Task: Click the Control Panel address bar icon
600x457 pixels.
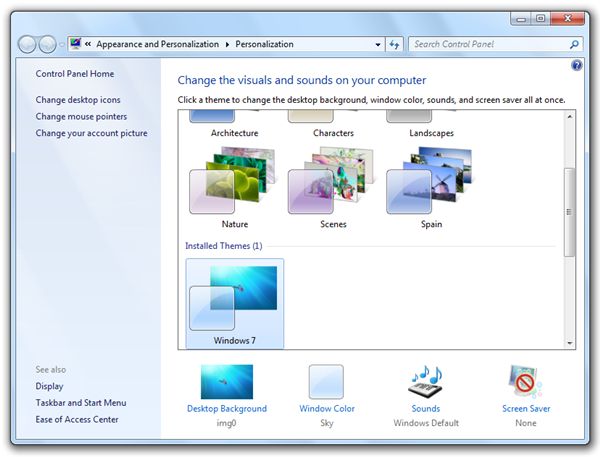Action: pyautogui.click(x=76, y=45)
